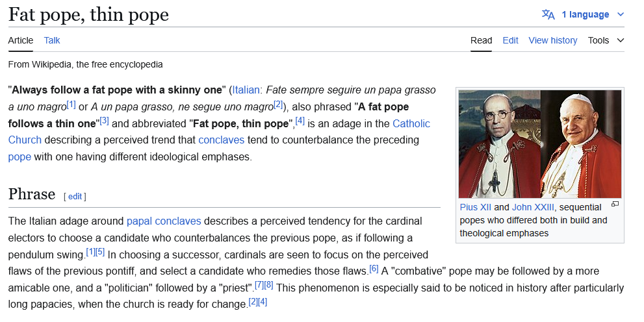The width and height of the screenshot is (644, 322).
Task: Open the Edit tab
Action: tap(510, 40)
